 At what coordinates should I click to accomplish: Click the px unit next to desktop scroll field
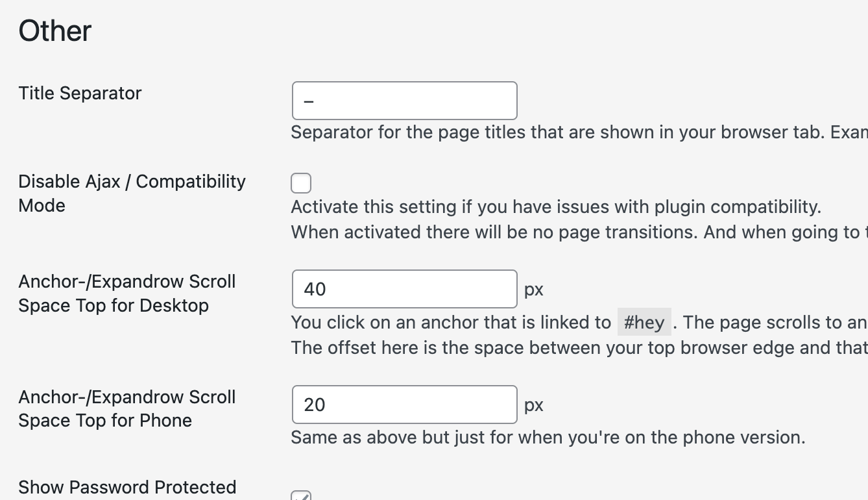[533, 289]
